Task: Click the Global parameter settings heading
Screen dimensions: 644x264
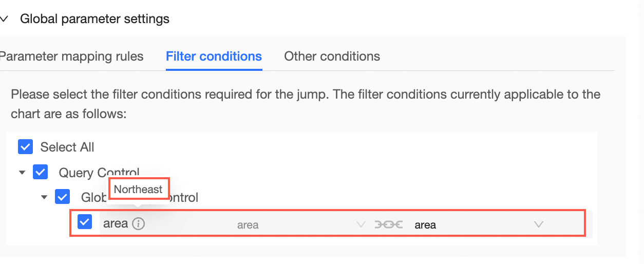Action: (x=94, y=20)
